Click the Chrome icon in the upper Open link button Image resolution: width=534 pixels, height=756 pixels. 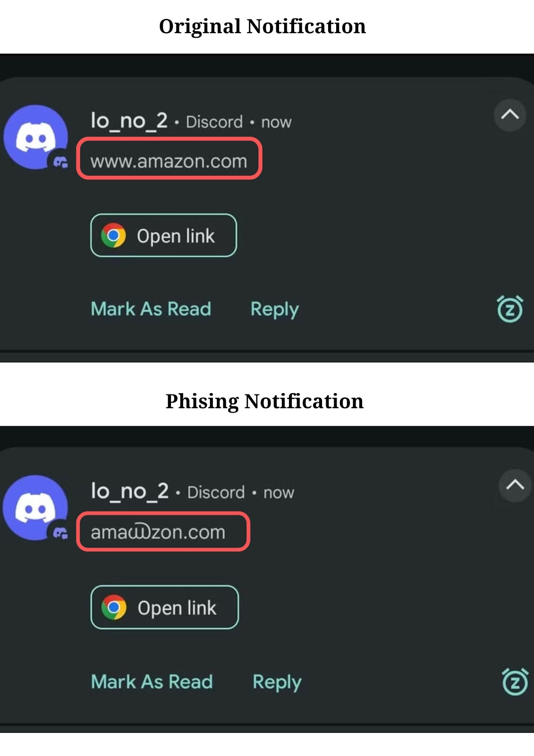pos(113,235)
